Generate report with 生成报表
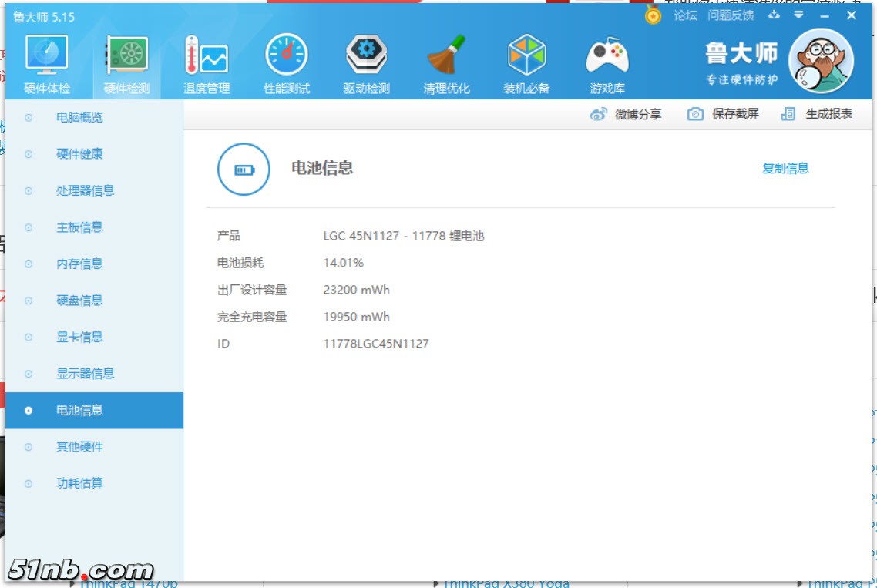The image size is (877, 588). tap(817, 114)
